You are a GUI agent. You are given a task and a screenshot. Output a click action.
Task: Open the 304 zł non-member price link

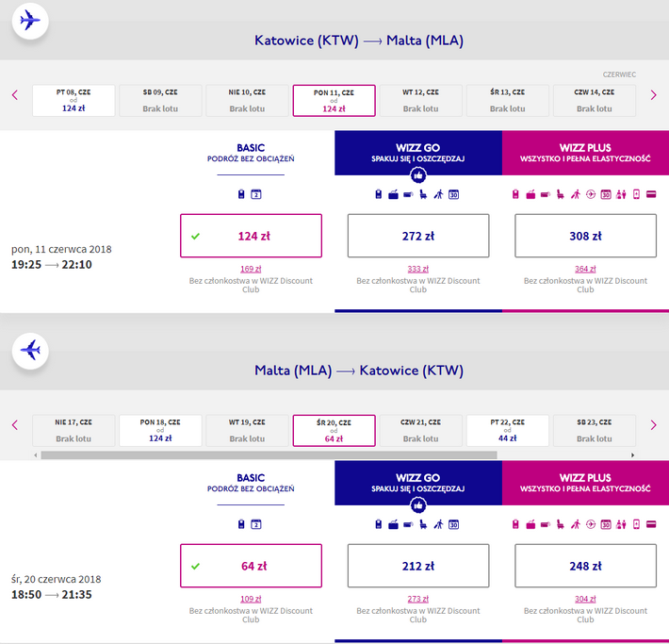[x=585, y=599]
